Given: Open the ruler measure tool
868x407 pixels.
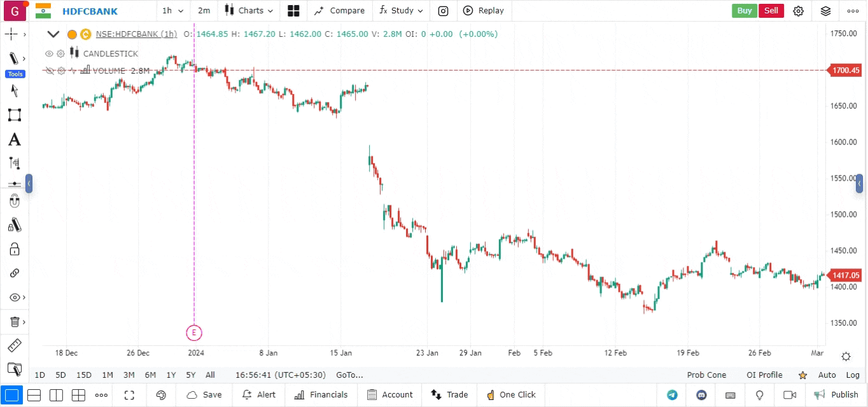Looking at the screenshot, I should 14,345.
